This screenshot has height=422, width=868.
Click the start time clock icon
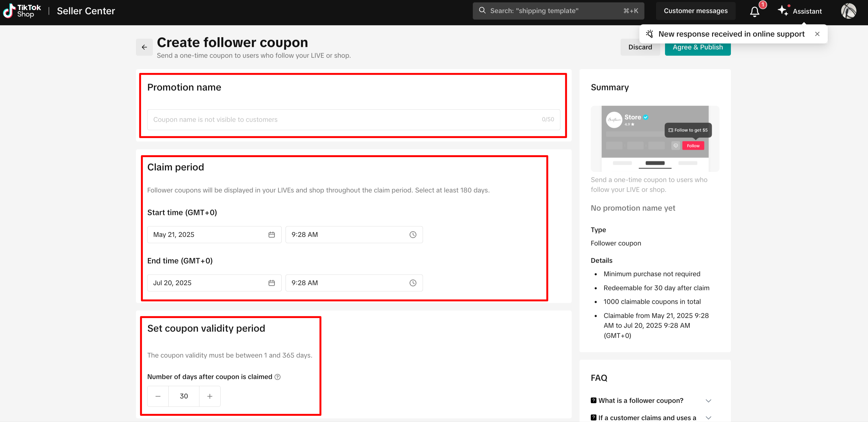click(413, 235)
